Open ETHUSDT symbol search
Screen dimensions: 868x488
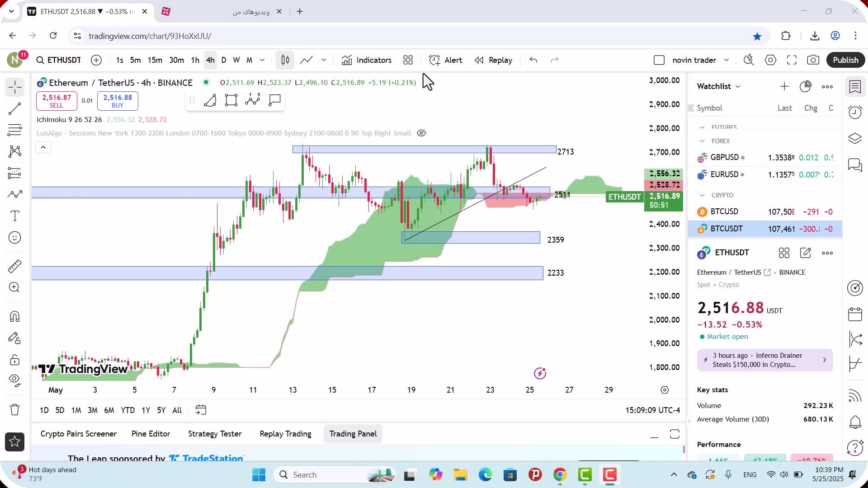click(59, 60)
